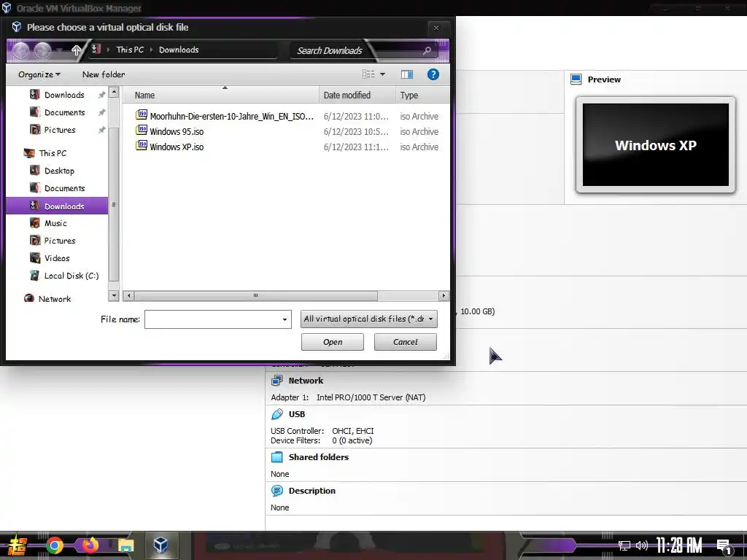747x560 pixels.
Task: Select Network in navigation tree
Action: (x=54, y=299)
